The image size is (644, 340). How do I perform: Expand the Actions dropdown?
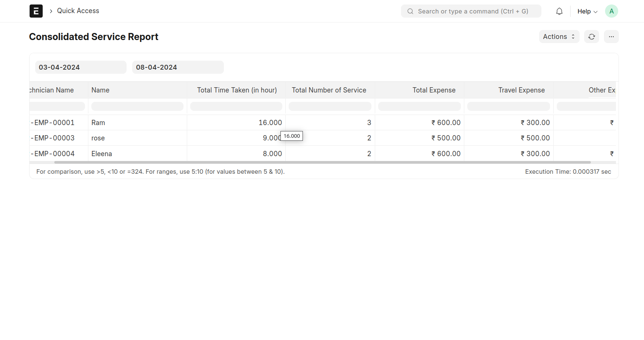point(559,37)
